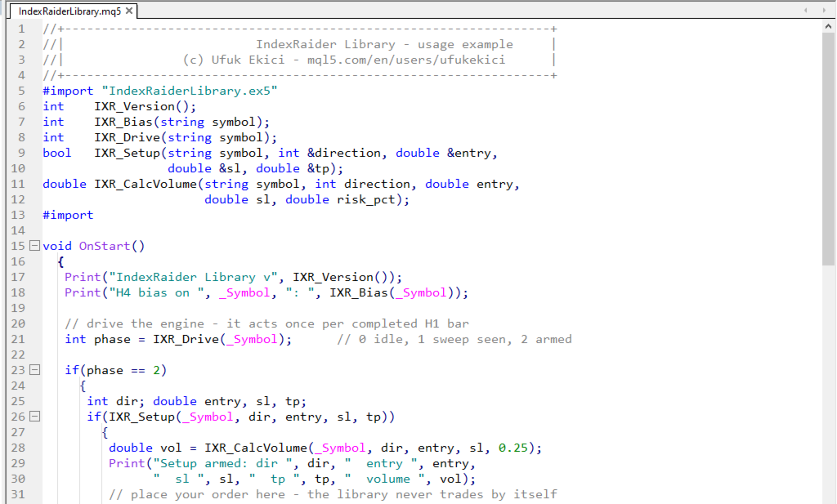Viewport: 837px width, 504px height.
Task: Click the "drive the engine" comment line
Action: pos(267,323)
